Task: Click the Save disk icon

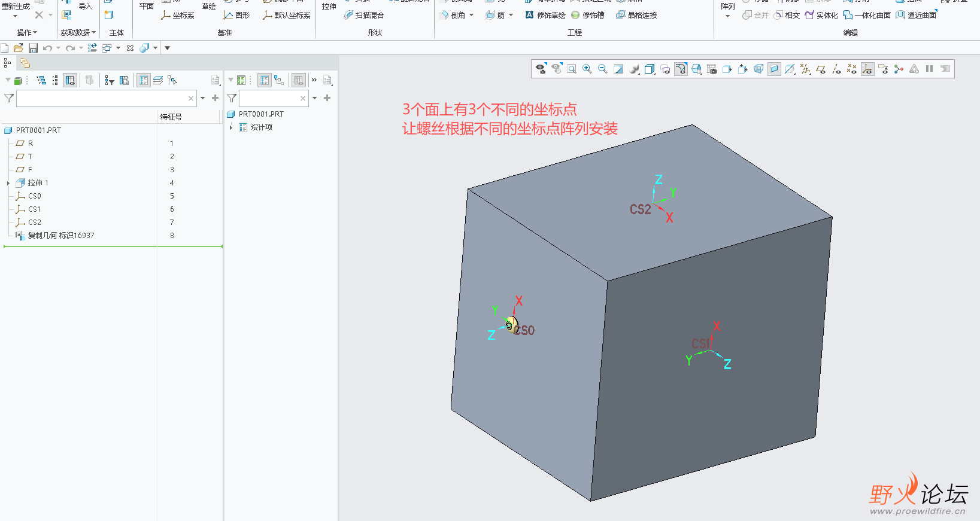Action: click(x=33, y=48)
